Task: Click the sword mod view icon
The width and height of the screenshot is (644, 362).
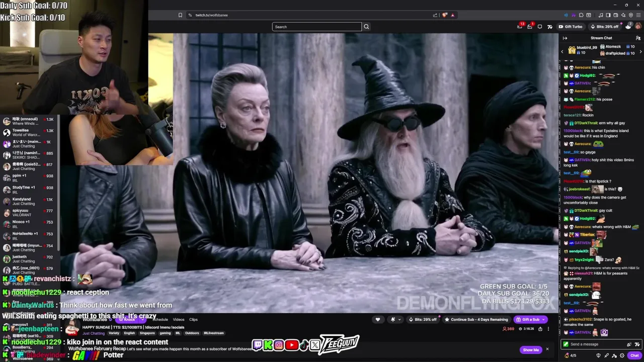Action: tap(606, 355)
